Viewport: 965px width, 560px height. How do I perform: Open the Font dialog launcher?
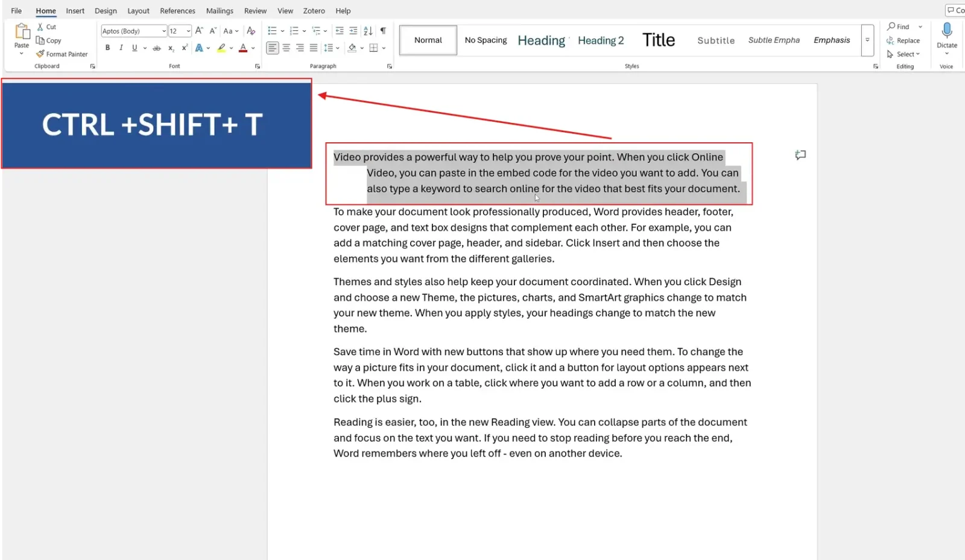click(x=258, y=66)
